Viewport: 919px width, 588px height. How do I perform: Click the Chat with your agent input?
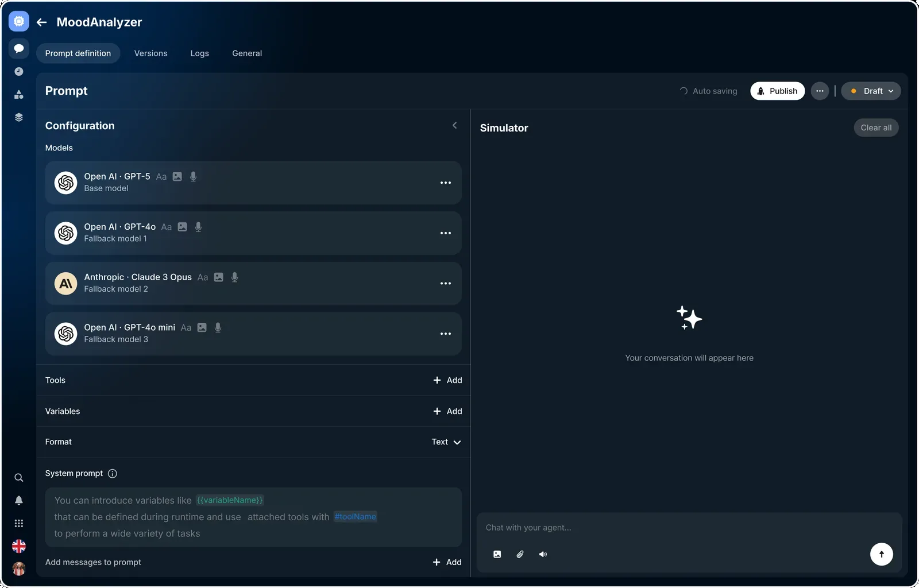(x=689, y=528)
